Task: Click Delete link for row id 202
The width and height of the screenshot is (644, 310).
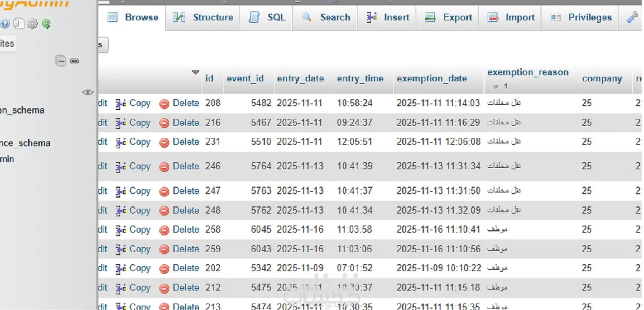Action: (x=186, y=268)
